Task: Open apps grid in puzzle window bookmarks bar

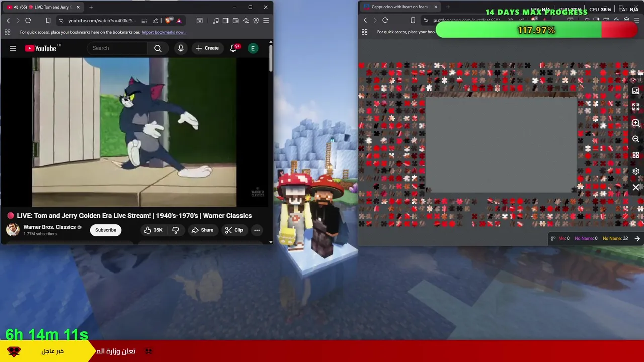Action: tap(364, 32)
